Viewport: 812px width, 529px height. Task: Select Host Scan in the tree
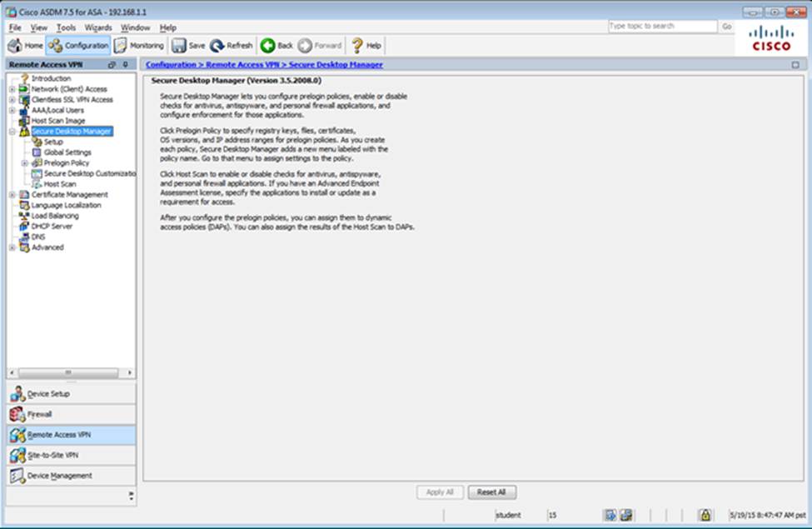pyautogui.click(x=60, y=184)
